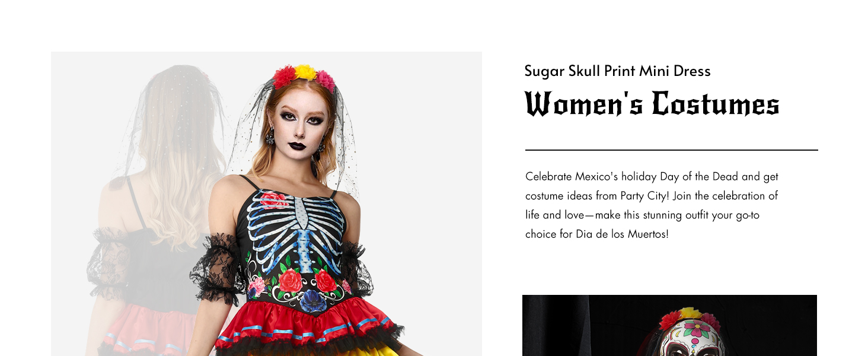Click the horizontal divider below the heading

pos(671,150)
